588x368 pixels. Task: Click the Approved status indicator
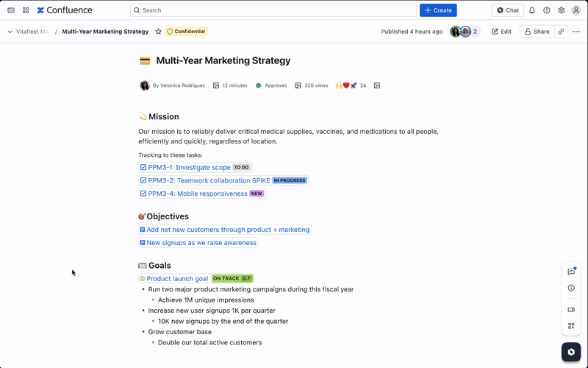click(271, 85)
